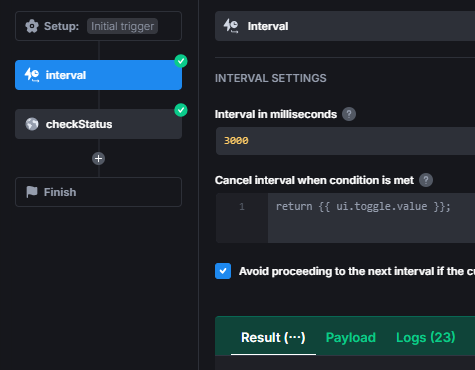Viewport: 475px width, 370px height.
Task: Switch to the Payload tab
Action: click(351, 337)
